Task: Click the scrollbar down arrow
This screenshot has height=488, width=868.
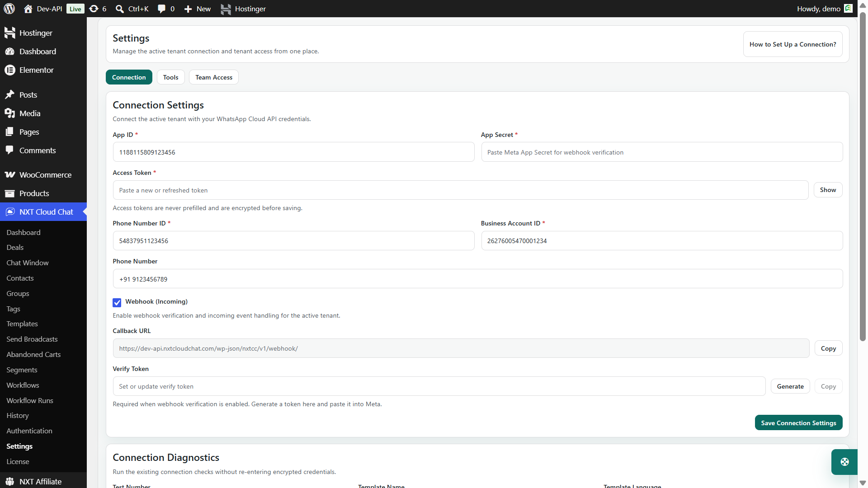Action: 863,483
